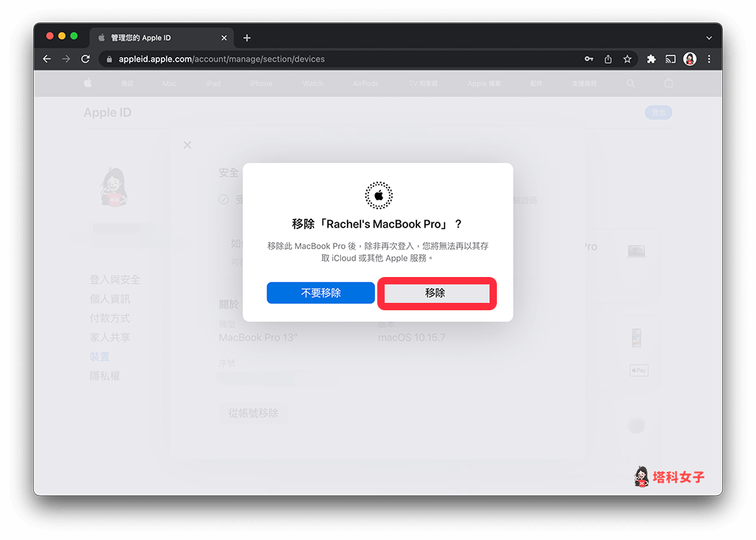756x540 pixels.
Task: Click the 從帳號移除 button
Action: [254, 413]
